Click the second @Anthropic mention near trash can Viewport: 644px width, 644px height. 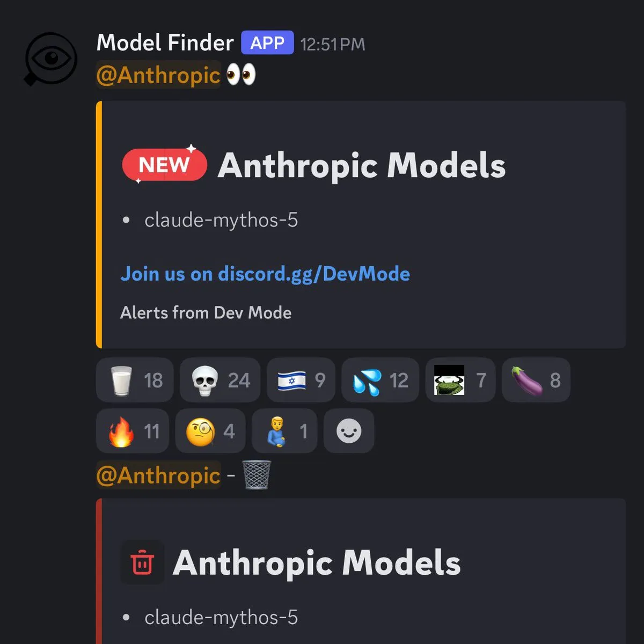(x=158, y=475)
